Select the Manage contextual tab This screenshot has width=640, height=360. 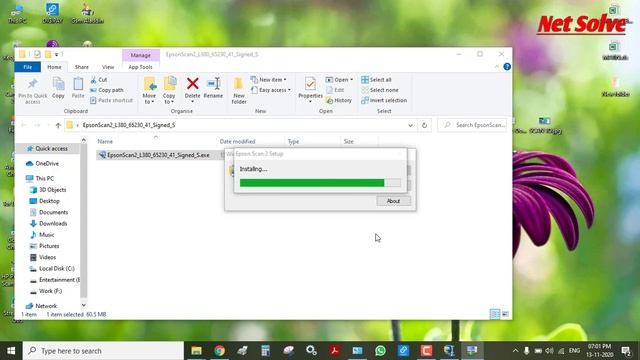(x=141, y=55)
